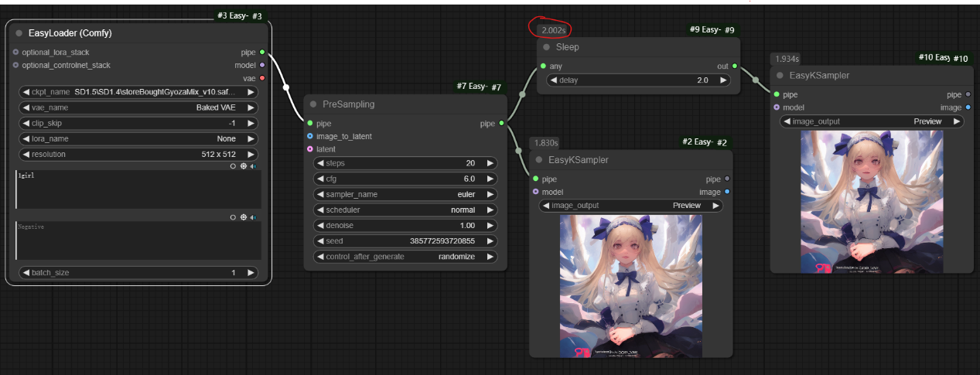980x375 pixels.
Task: Open the ckpt_name checkpoint selector
Action: [138, 92]
